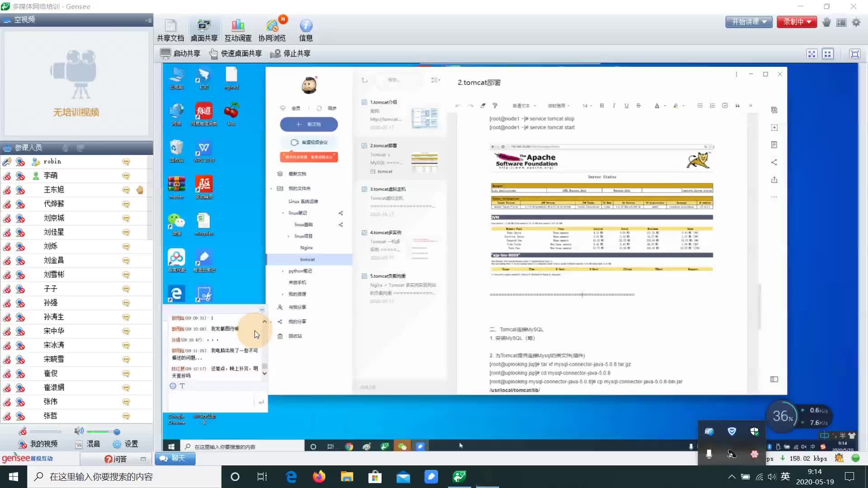Click the raise-hand icon in top bar
Viewport: 868px width, 488px height.
point(826,22)
